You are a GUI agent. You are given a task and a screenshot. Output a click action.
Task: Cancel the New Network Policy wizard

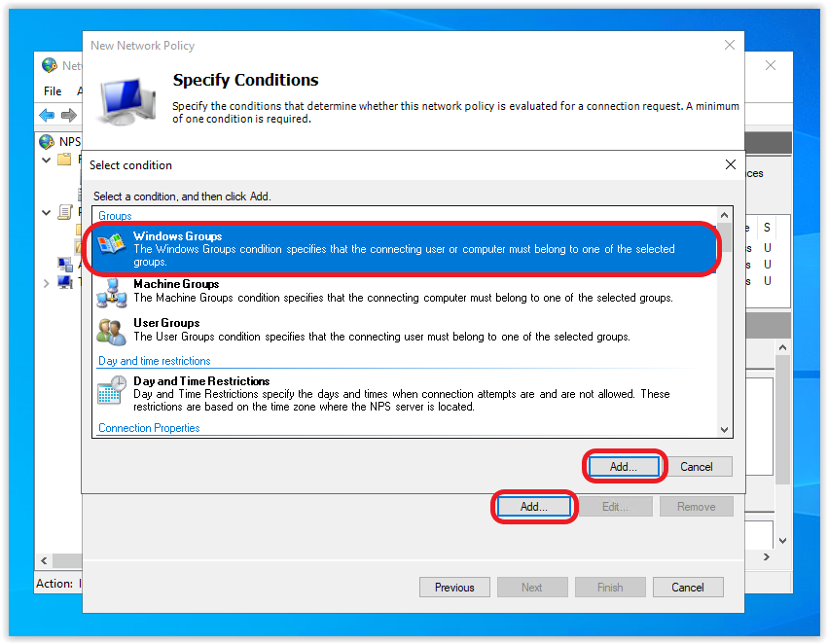688,587
